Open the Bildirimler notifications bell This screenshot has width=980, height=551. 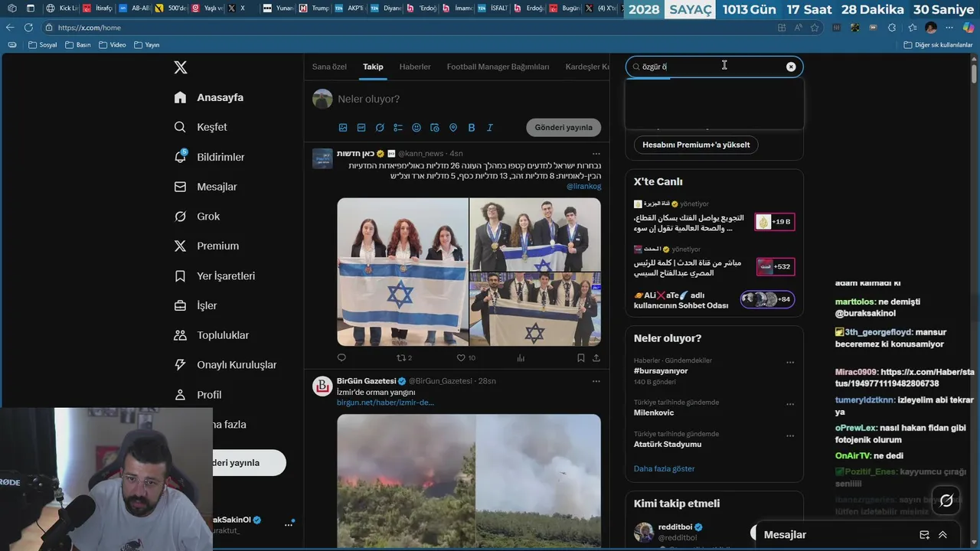[x=209, y=157]
